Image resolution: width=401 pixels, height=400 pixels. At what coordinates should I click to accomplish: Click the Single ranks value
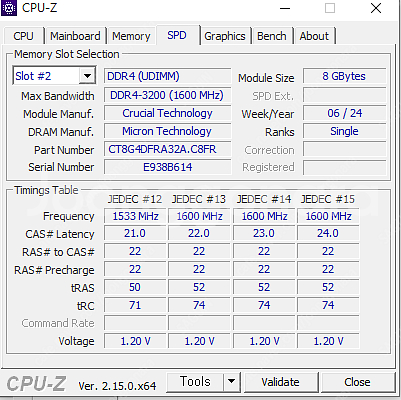[x=345, y=131]
